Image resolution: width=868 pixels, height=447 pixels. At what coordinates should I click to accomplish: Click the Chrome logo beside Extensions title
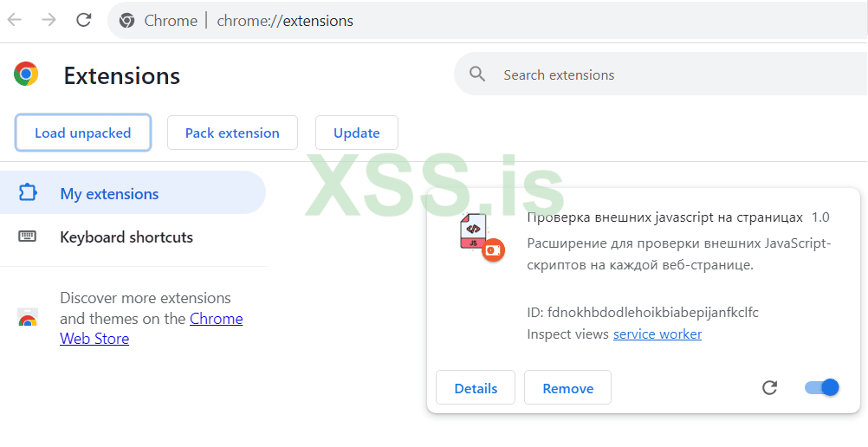(x=26, y=74)
